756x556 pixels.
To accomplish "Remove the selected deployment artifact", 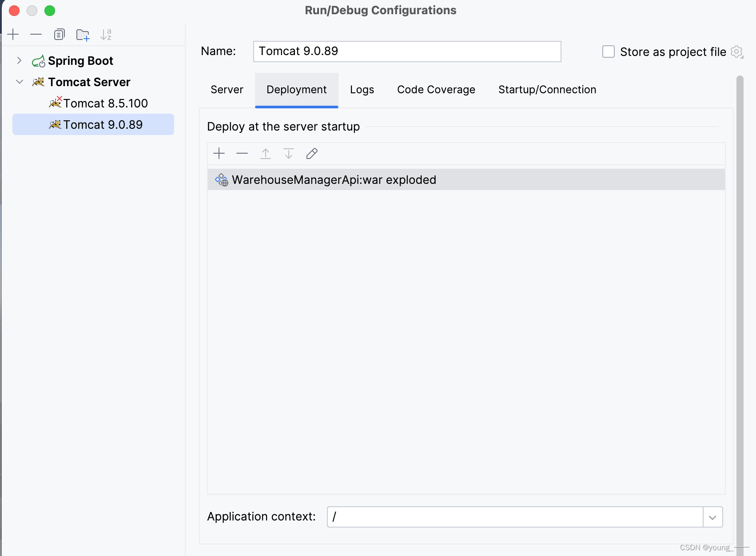I will (x=242, y=154).
